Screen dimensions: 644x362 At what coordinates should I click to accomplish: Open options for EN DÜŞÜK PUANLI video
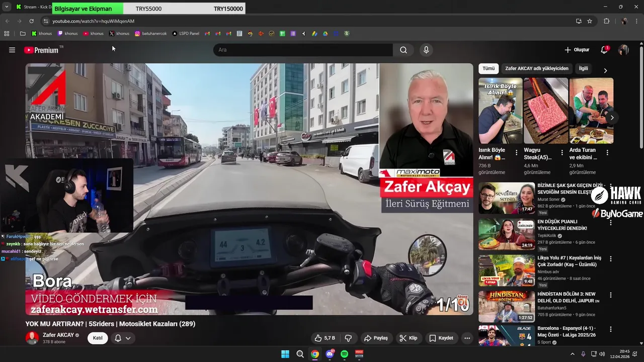pyautogui.click(x=611, y=222)
